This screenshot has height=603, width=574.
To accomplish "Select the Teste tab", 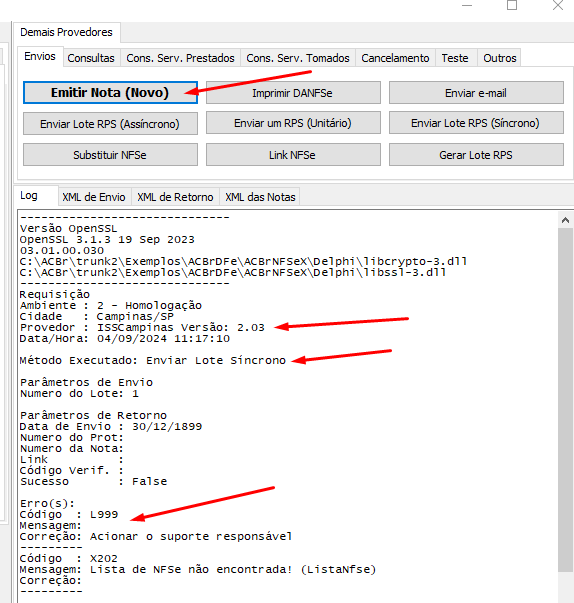I will 455,58.
